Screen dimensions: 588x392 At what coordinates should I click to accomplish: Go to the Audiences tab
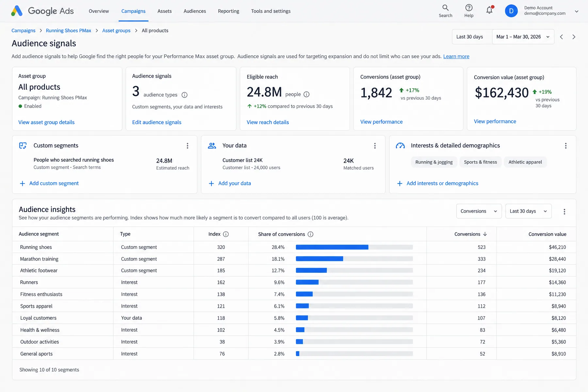[x=195, y=11]
